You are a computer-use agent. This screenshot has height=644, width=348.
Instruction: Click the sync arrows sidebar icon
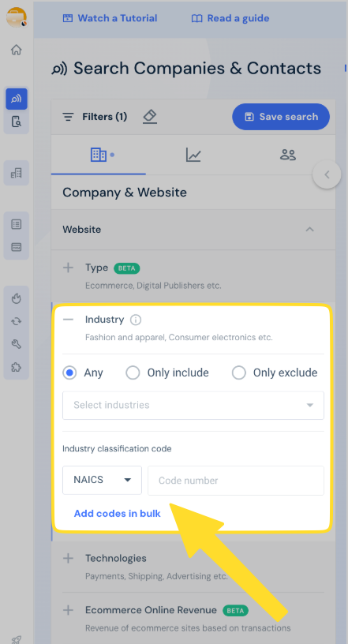[16, 321]
